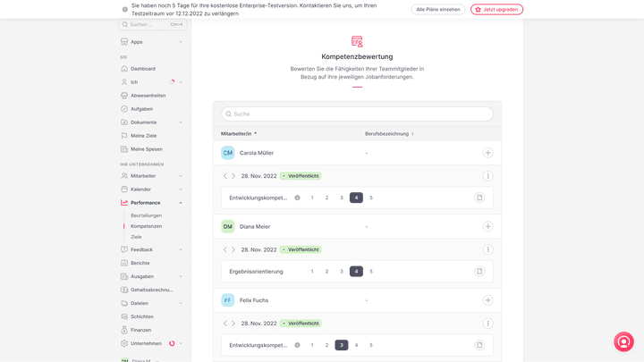Sort the list by Mitarbeiter/in column
The width and height of the screenshot is (644, 362).
239,133
